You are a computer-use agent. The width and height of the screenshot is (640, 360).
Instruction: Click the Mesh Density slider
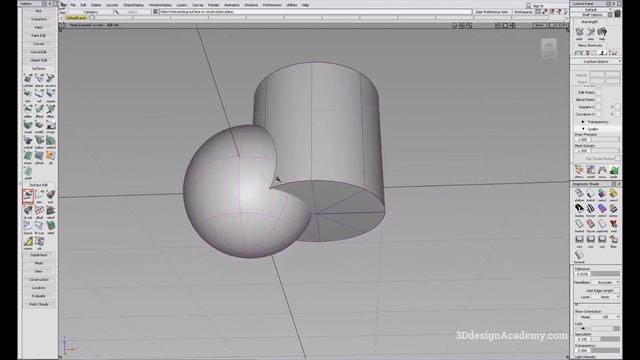[x=605, y=151]
